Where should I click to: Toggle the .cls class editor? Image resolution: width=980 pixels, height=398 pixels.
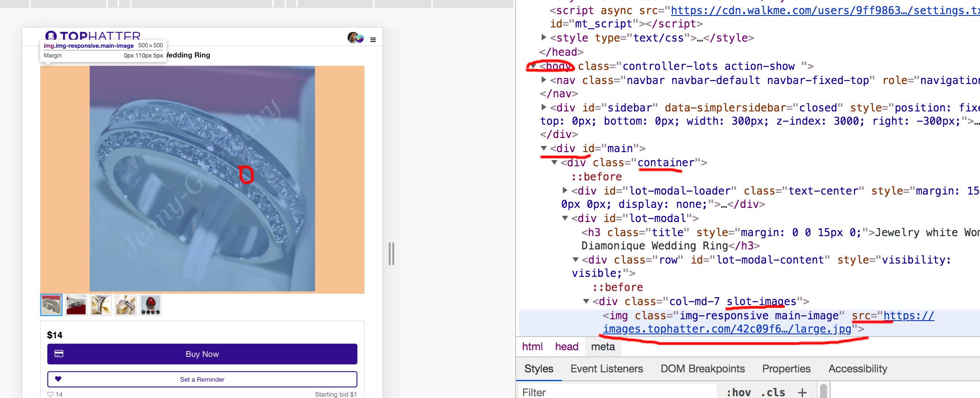pos(773,392)
